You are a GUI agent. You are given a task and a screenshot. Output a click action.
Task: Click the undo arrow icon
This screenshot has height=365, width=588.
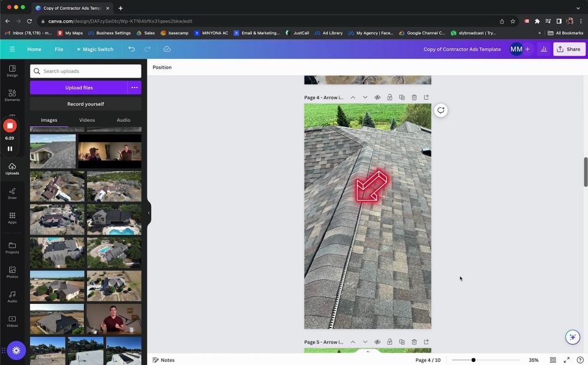[x=131, y=49]
